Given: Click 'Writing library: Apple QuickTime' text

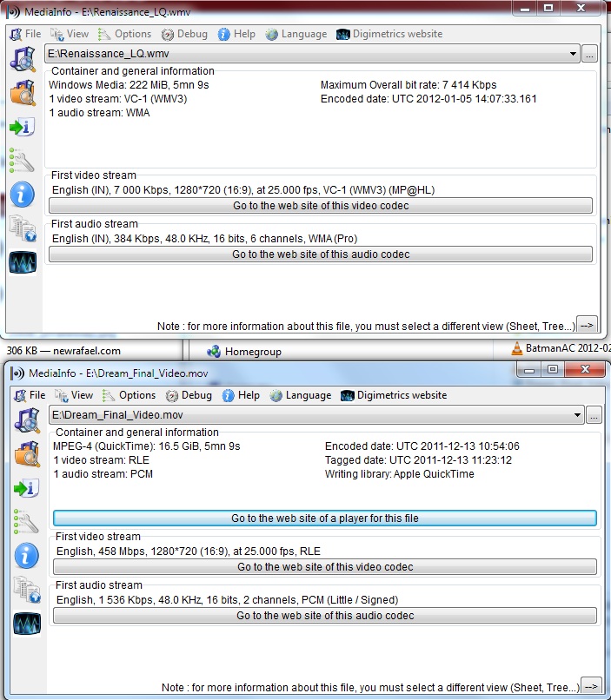Looking at the screenshot, I should point(399,473).
